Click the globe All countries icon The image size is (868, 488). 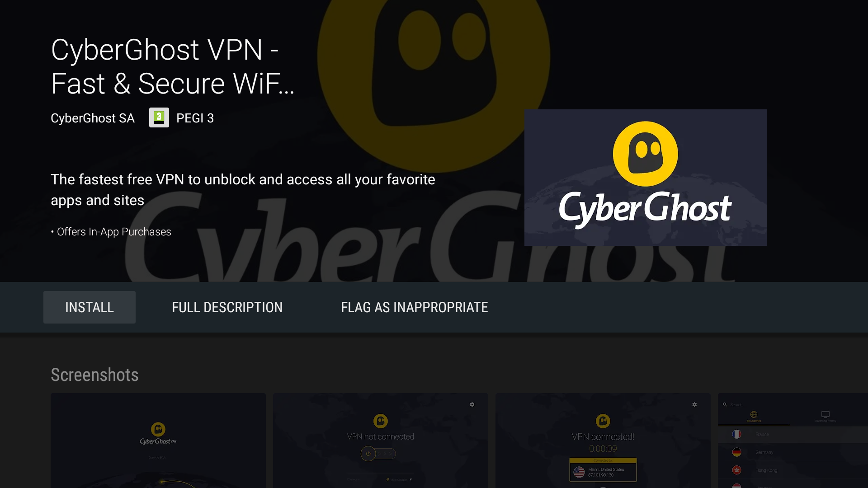pos(754,414)
